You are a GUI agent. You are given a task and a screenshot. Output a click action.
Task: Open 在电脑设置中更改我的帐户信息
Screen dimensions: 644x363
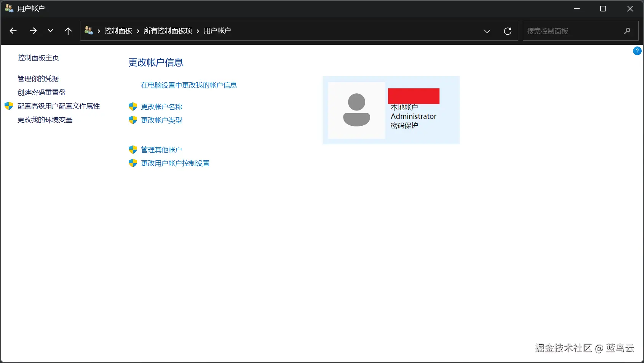click(189, 85)
